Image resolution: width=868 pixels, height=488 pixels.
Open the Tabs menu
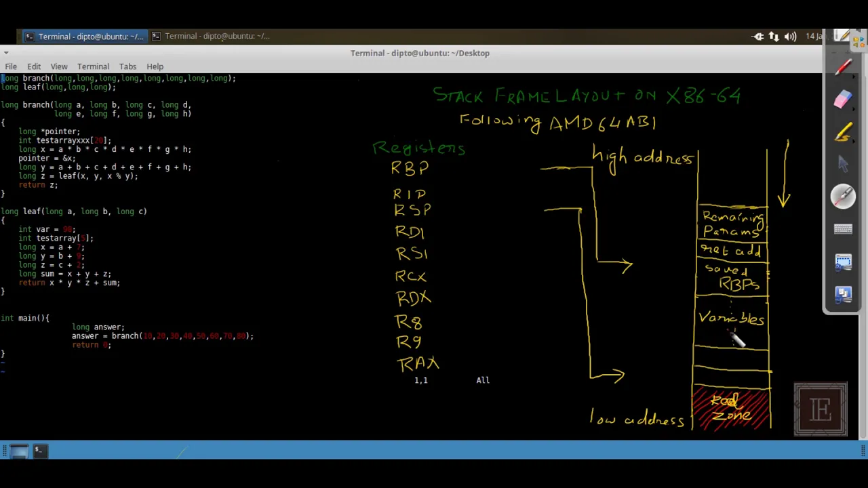pos(127,66)
